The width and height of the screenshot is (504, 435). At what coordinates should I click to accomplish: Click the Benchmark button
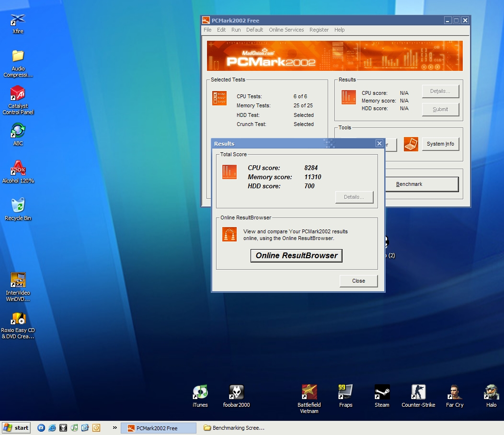(x=422, y=184)
